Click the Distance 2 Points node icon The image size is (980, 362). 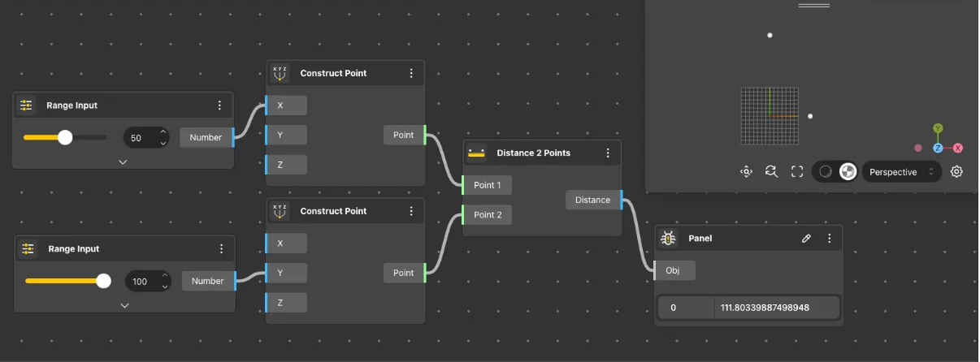pyautogui.click(x=476, y=153)
